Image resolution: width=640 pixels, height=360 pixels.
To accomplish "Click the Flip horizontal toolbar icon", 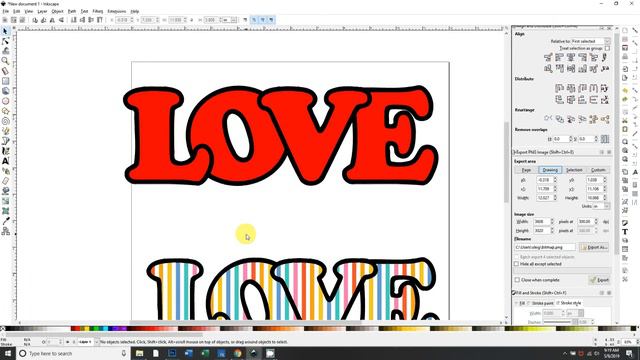I will (52, 20).
